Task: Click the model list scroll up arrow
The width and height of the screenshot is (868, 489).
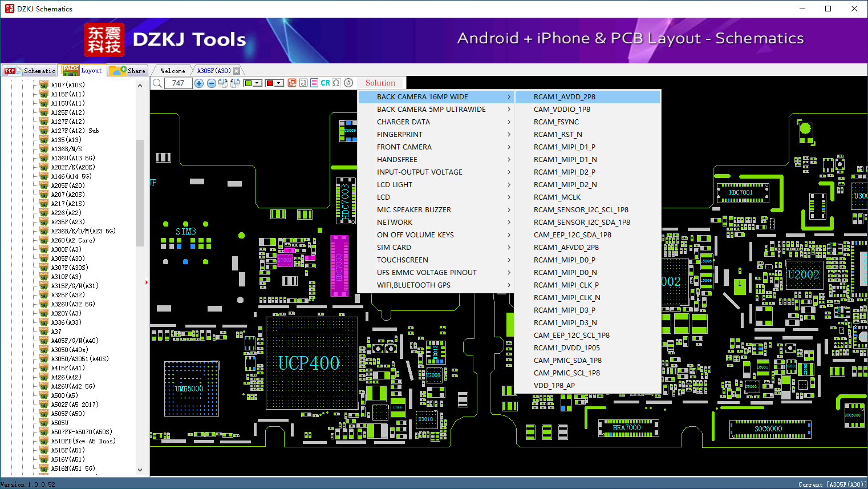Action: (x=140, y=86)
